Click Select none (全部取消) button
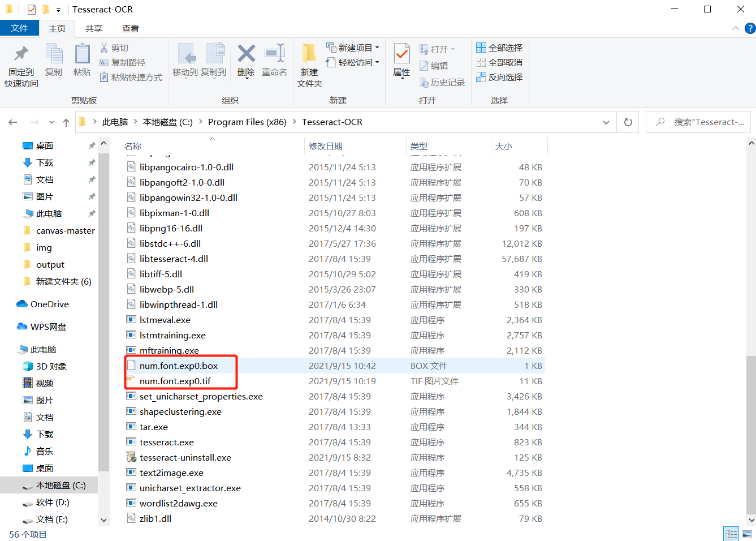The width and height of the screenshot is (756, 541). tap(499, 62)
